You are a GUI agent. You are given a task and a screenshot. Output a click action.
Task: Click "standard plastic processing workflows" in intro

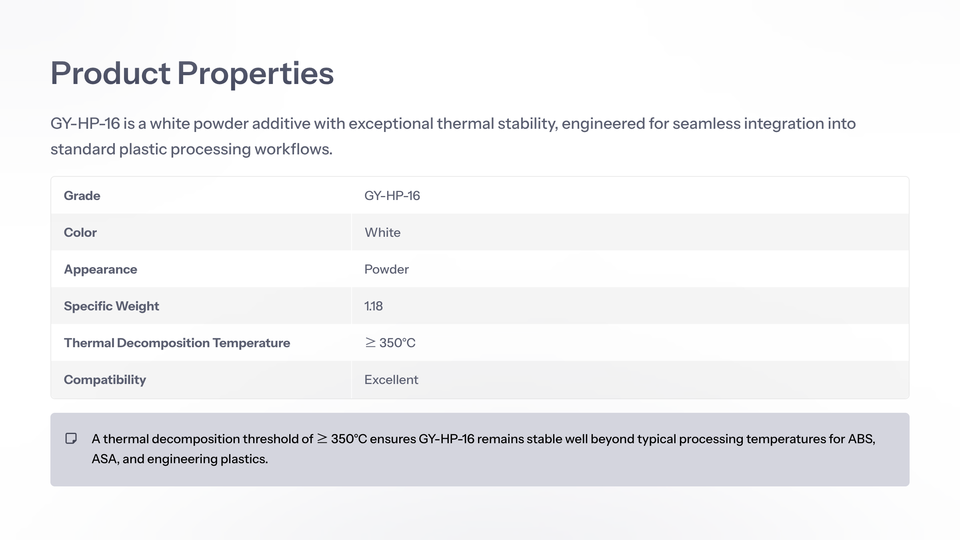coord(190,150)
